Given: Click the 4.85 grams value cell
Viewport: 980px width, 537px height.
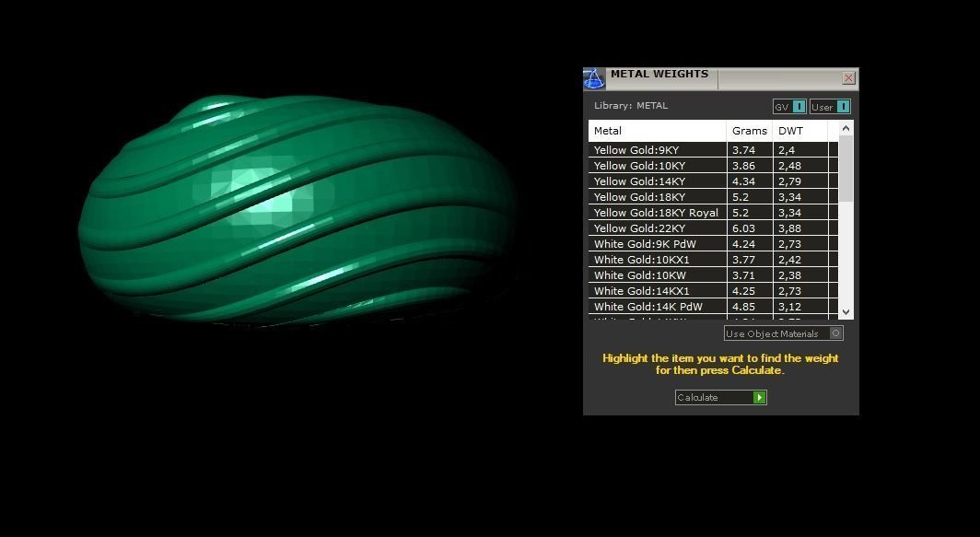Looking at the screenshot, I should coord(750,307).
